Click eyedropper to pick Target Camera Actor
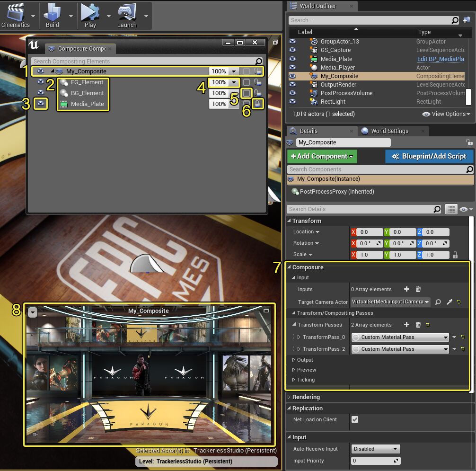The height and width of the screenshot is (471, 476). pos(449,302)
